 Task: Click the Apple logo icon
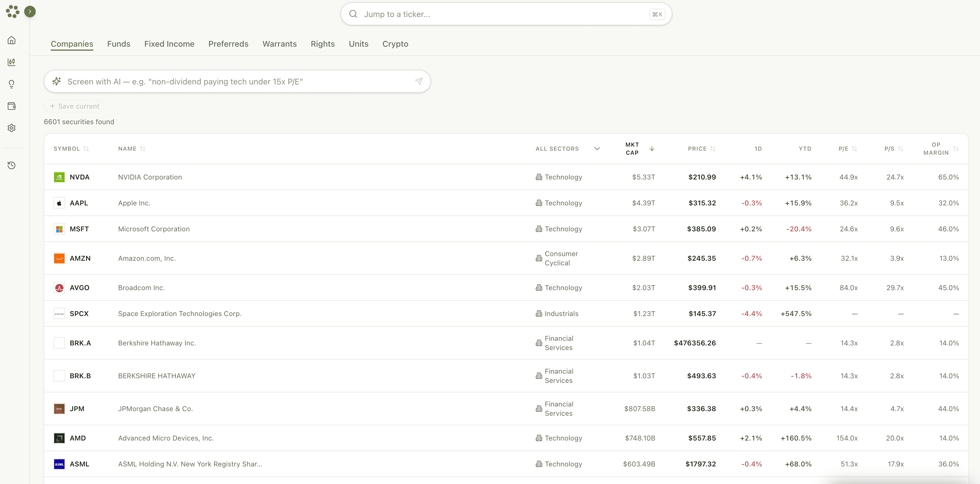tap(59, 203)
